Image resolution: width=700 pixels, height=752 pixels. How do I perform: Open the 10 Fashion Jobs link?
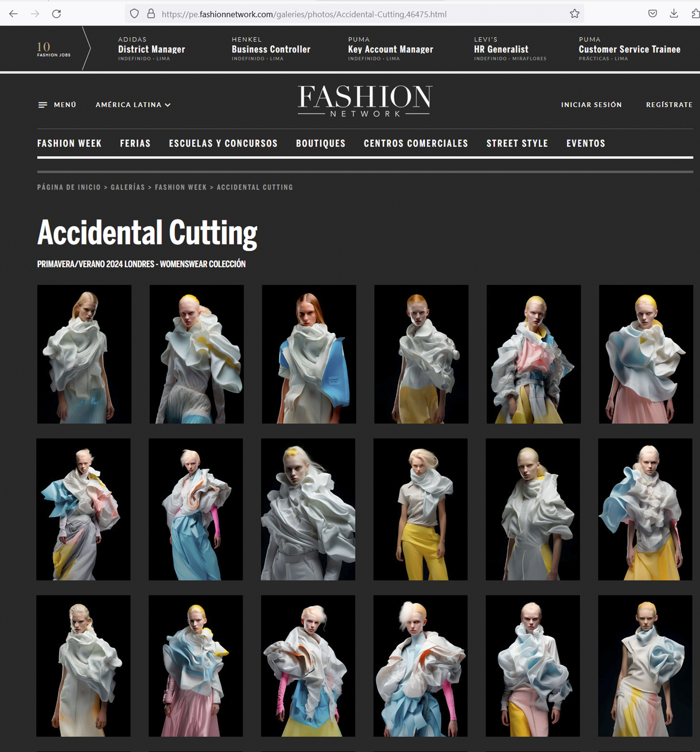click(54, 49)
